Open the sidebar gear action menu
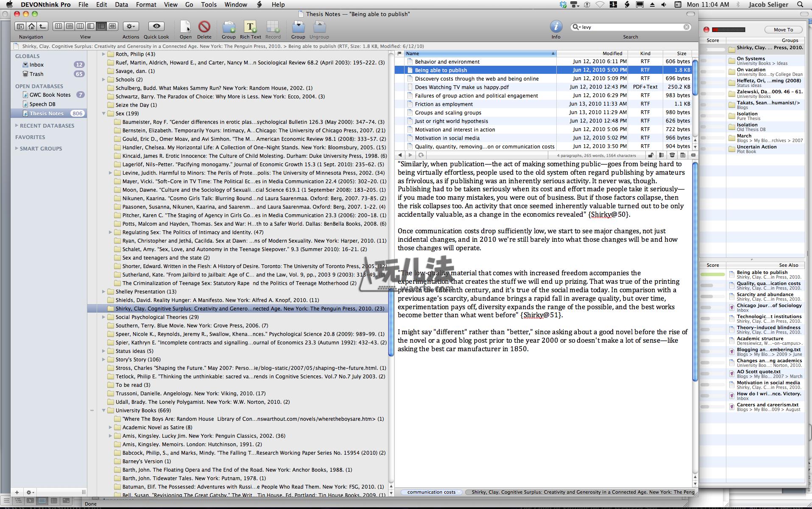 [x=29, y=492]
